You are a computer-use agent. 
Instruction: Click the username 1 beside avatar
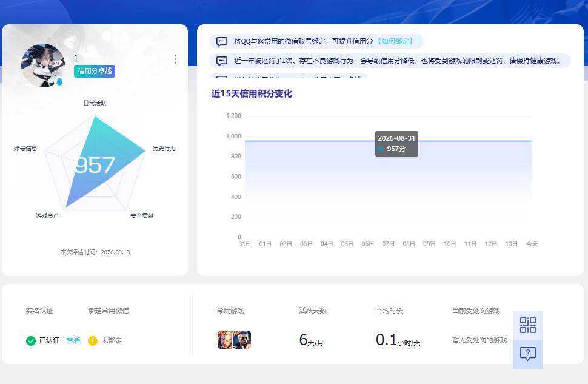pyautogui.click(x=76, y=57)
